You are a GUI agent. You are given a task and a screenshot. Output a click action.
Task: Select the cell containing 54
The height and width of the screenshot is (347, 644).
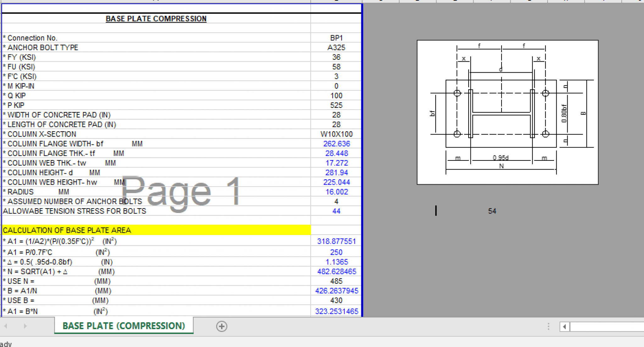[492, 211]
